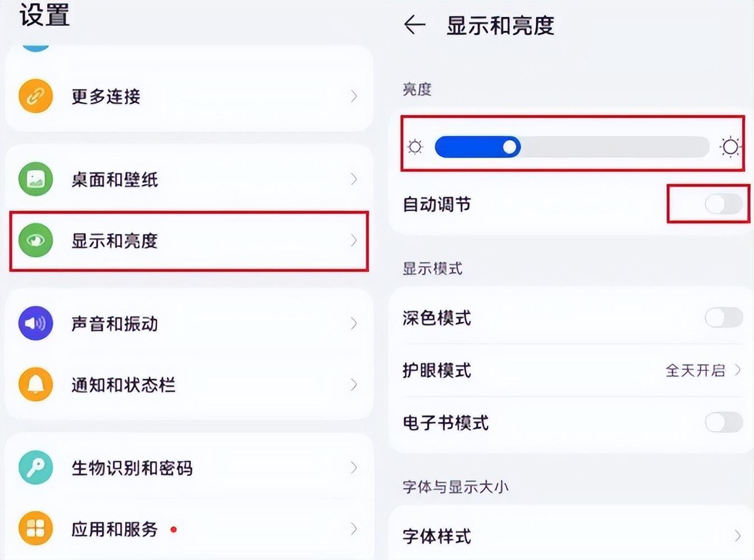Click the green 桌面和壁纸 picture icon
This screenshot has width=754, height=560.
[35, 179]
